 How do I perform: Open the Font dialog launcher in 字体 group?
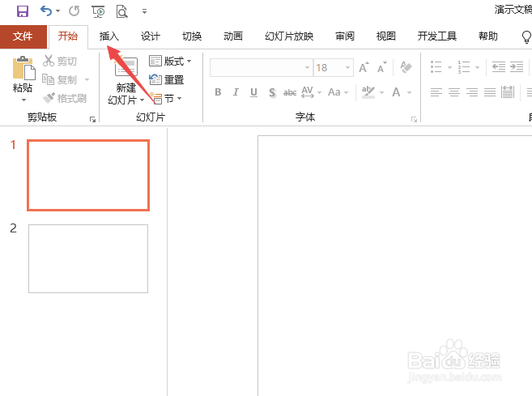click(x=414, y=119)
